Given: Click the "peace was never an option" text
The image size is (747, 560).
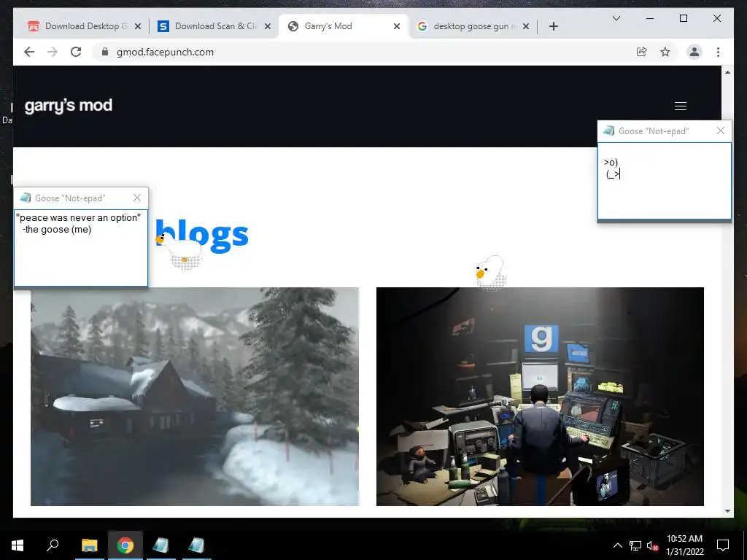Looking at the screenshot, I should pyautogui.click(x=78, y=217).
